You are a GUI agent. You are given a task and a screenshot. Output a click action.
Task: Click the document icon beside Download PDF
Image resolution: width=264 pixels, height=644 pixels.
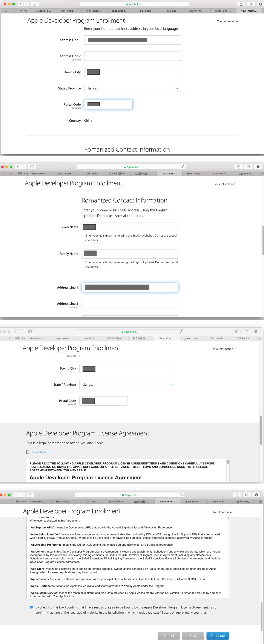(28, 452)
